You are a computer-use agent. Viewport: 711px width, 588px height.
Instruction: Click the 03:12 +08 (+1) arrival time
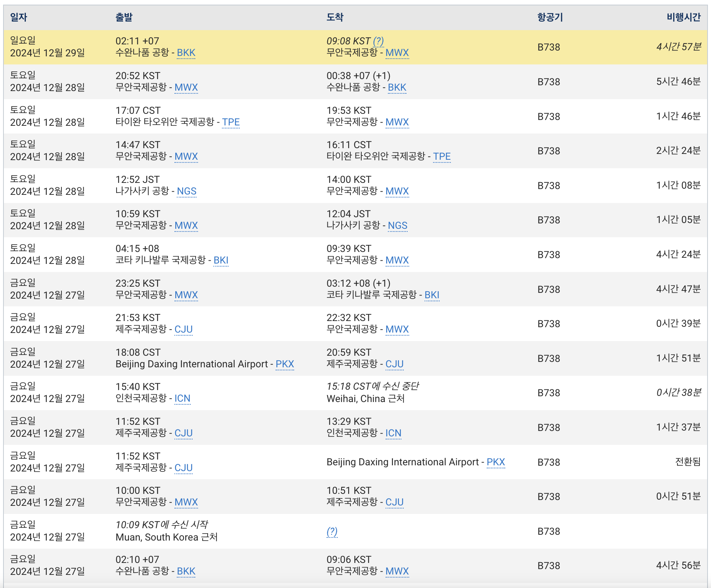coord(359,283)
